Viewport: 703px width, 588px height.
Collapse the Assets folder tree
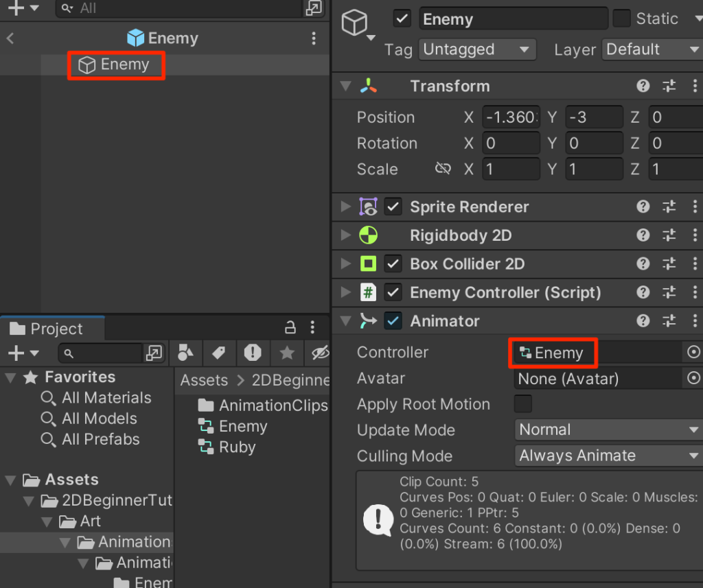pyautogui.click(x=11, y=480)
